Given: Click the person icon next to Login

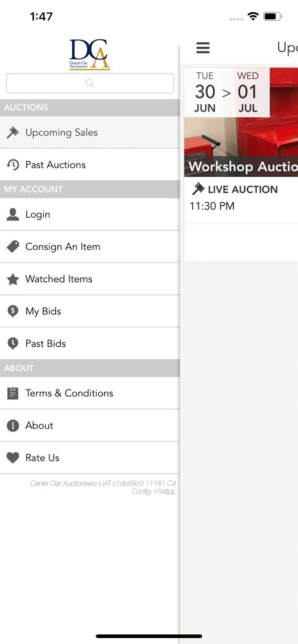Looking at the screenshot, I should point(13,214).
